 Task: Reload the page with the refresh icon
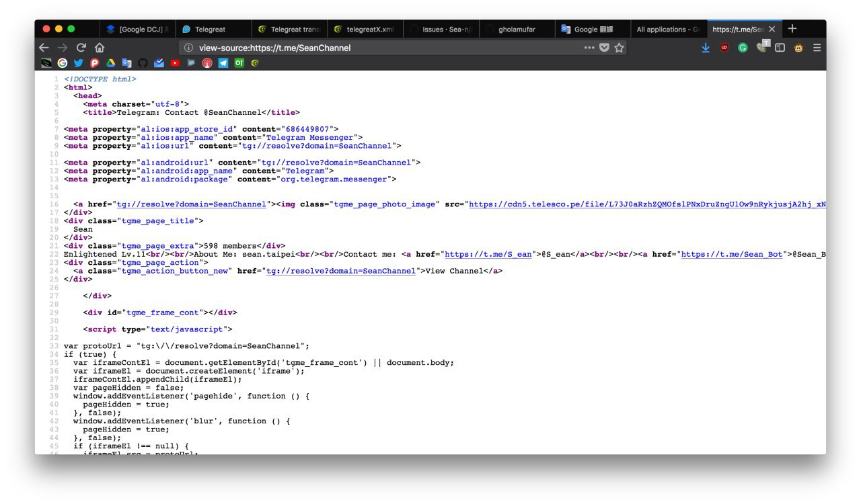pyautogui.click(x=81, y=48)
